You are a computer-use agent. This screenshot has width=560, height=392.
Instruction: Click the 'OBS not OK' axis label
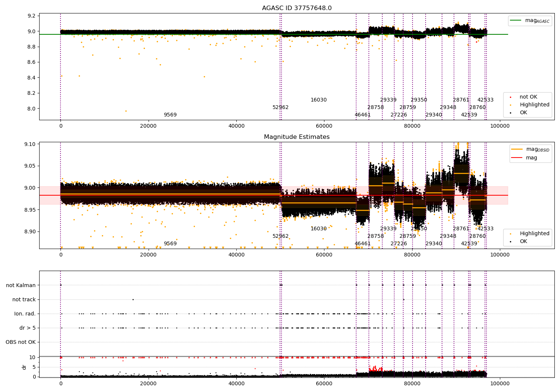[x=21, y=342]
